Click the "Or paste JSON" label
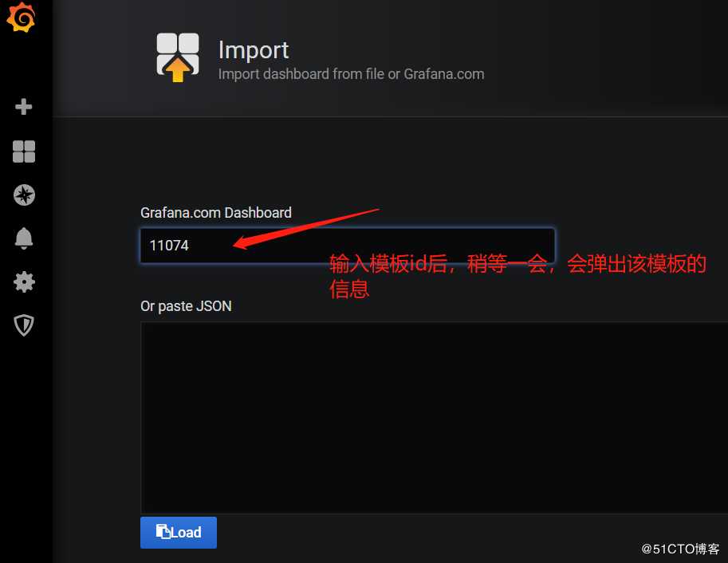728x563 pixels. pyautogui.click(x=186, y=306)
